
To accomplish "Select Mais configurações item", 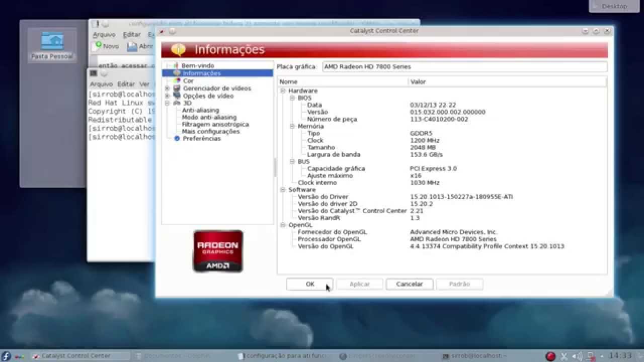I will click(211, 131).
